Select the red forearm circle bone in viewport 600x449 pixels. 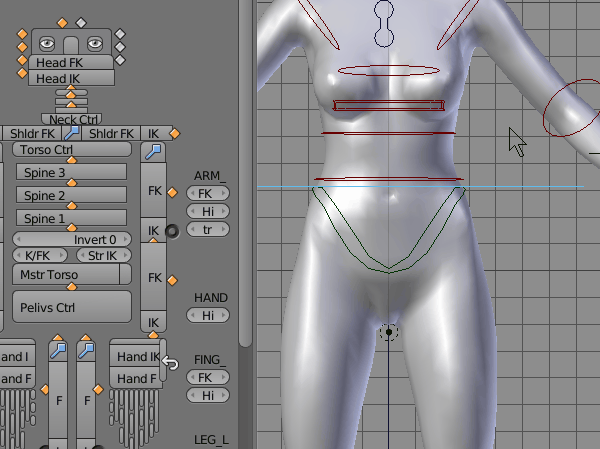[572, 108]
